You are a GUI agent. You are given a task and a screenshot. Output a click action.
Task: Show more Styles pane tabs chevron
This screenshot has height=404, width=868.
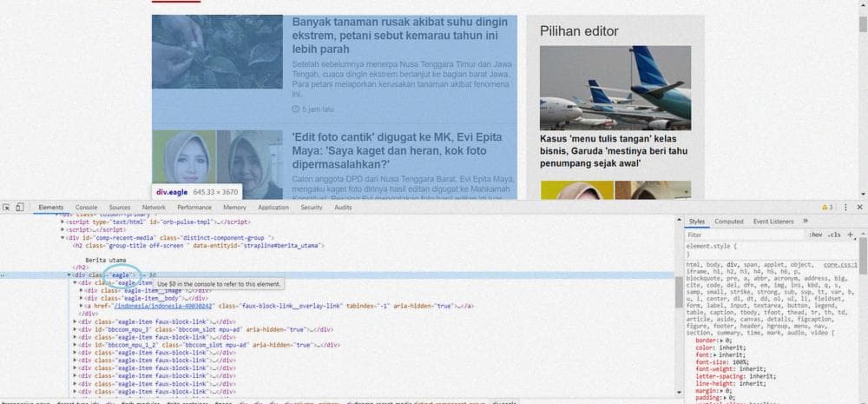(806, 222)
